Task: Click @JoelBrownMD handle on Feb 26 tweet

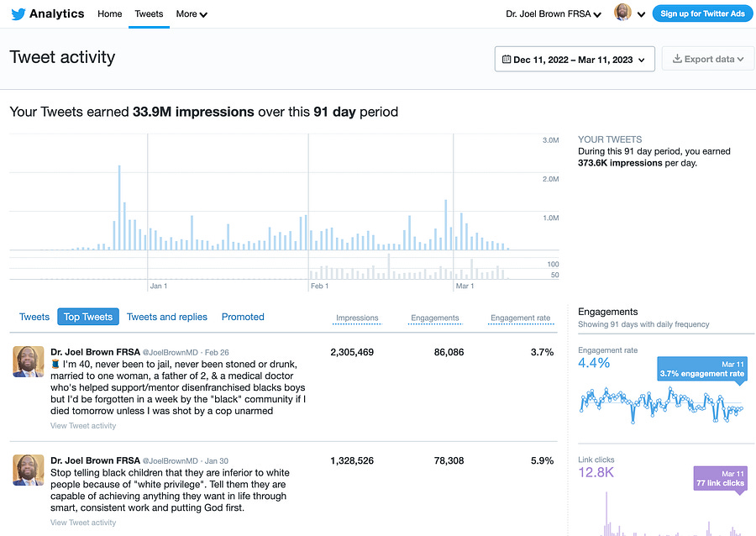Action: (x=171, y=353)
